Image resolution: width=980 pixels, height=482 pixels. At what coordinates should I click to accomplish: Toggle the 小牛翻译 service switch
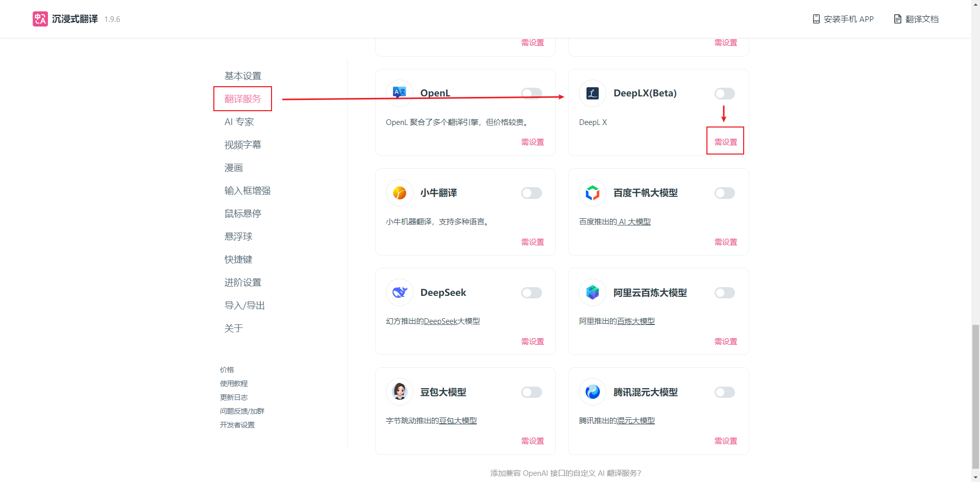pos(531,193)
